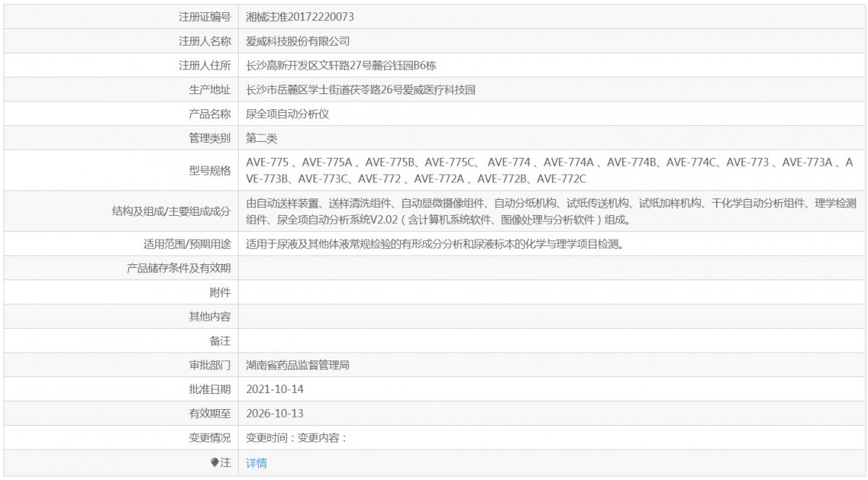Click approval date 2021-10-14
The image size is (868, 480).
click(274, 389)
